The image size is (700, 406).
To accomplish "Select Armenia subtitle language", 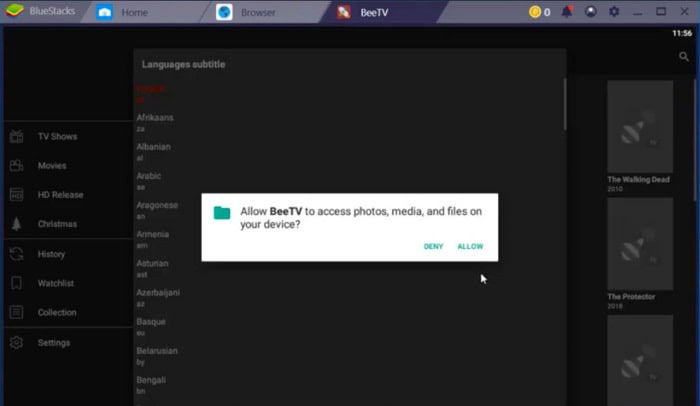I will (x=153, y=239).
